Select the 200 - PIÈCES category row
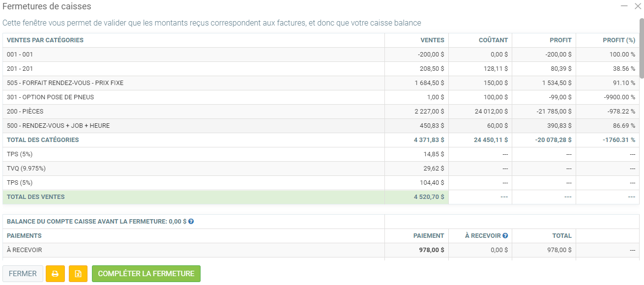This screenshot has width=644, height=285. point(25,112)
